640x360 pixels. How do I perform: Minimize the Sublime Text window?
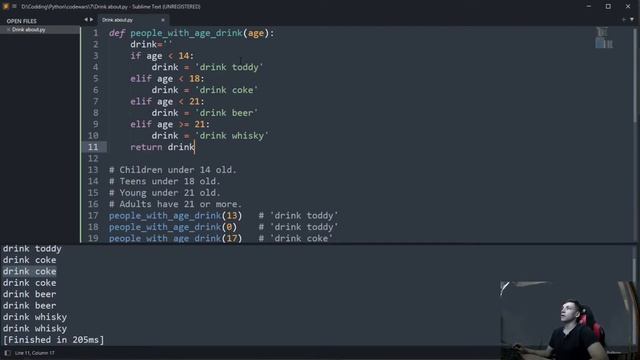coord(589,7)
